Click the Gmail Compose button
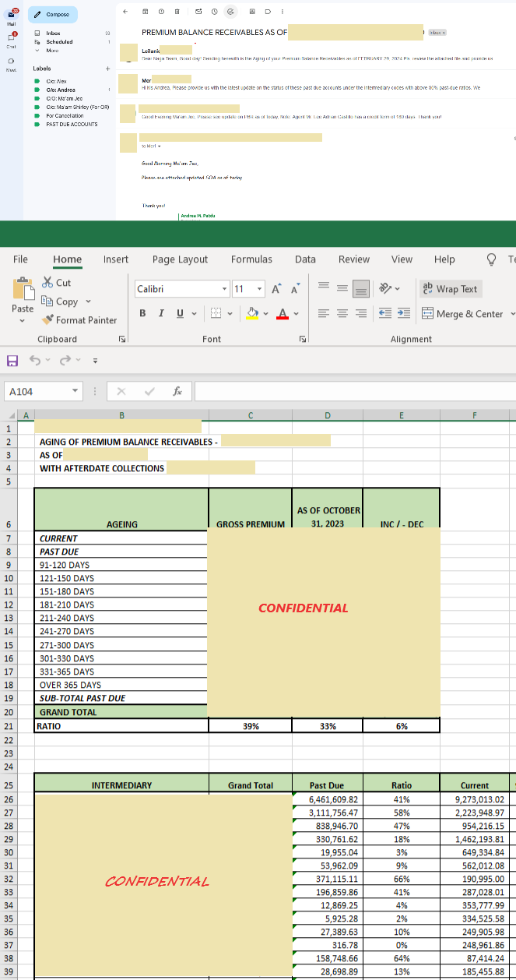This screenshot has height=980, width=516. pyautogui.click(x=52, y=14)
